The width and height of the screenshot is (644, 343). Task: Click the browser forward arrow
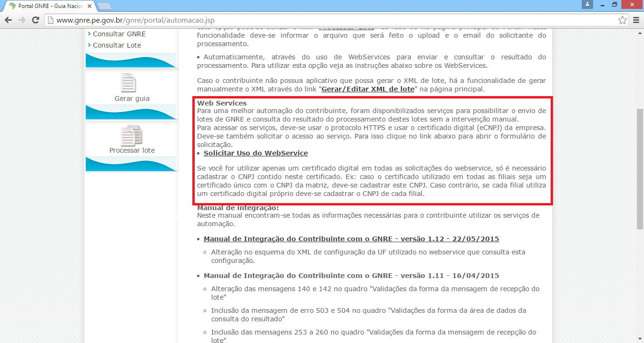click(x=22, y=20)
